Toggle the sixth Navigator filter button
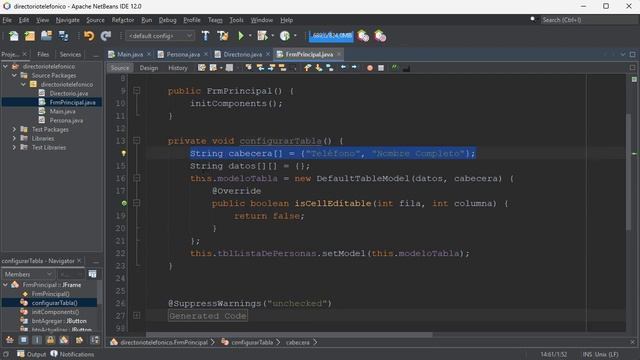Screen dimensions: 640x360 pyautogui.click(x=79, y=340)
